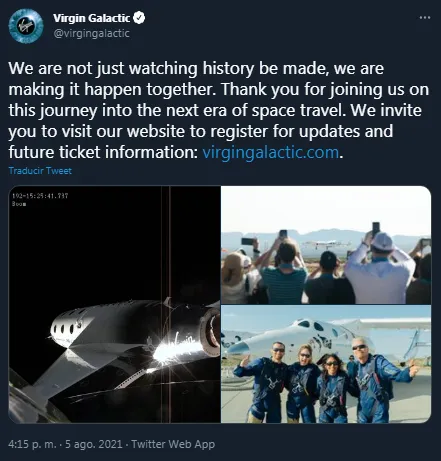
Task: Click the 4:15 p. m. timestamp
Action: pos(32,444)
